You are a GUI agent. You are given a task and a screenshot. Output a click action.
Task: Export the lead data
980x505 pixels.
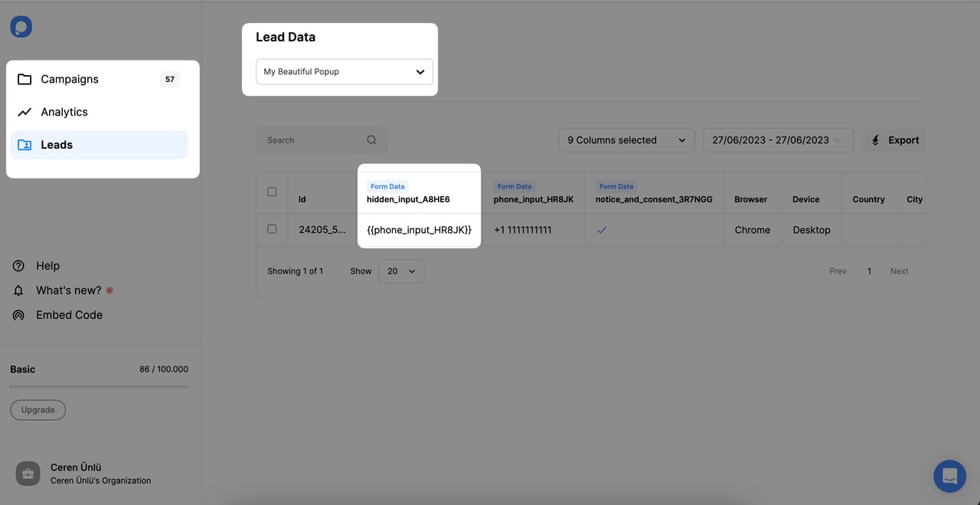pyautogui.click(x=894, y=139)
